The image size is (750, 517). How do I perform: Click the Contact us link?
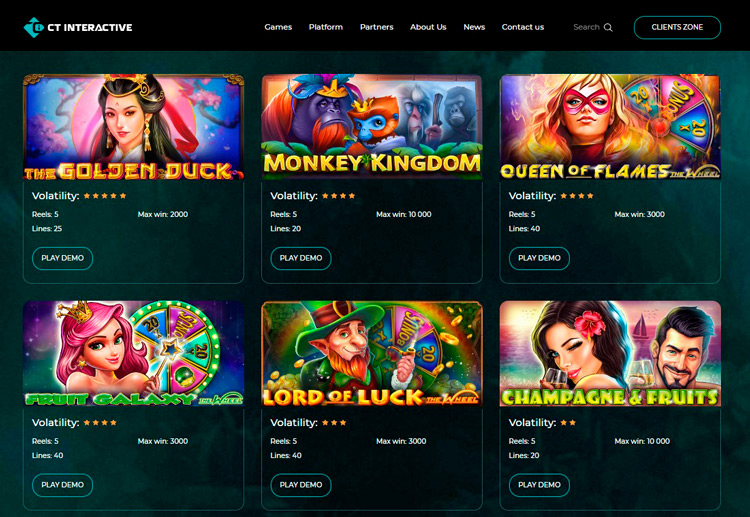pos(523,27)
